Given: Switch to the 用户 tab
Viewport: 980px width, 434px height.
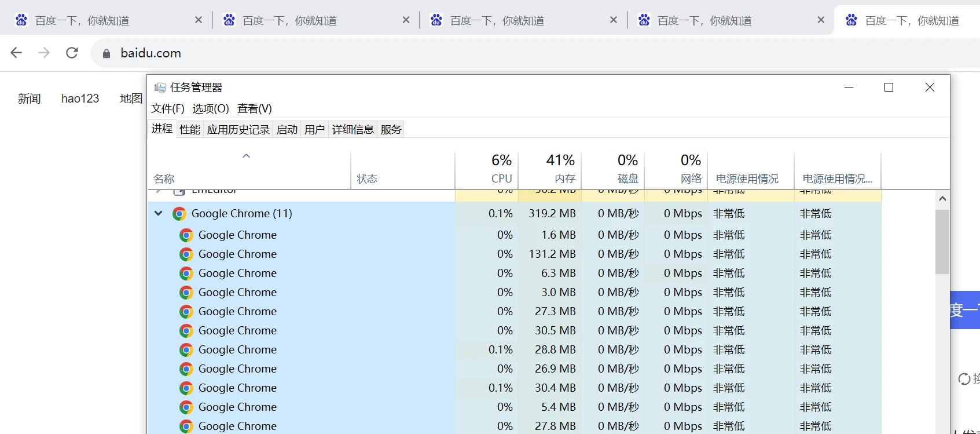Looking at the screenshot, I should 315,130.
